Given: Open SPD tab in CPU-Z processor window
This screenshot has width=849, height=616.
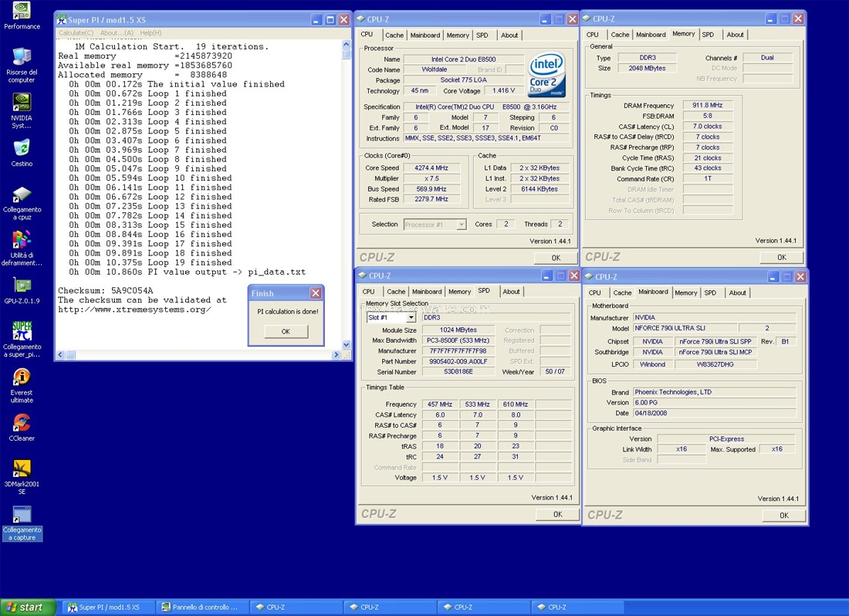Looking at the screenshot, I should point(482,36).
